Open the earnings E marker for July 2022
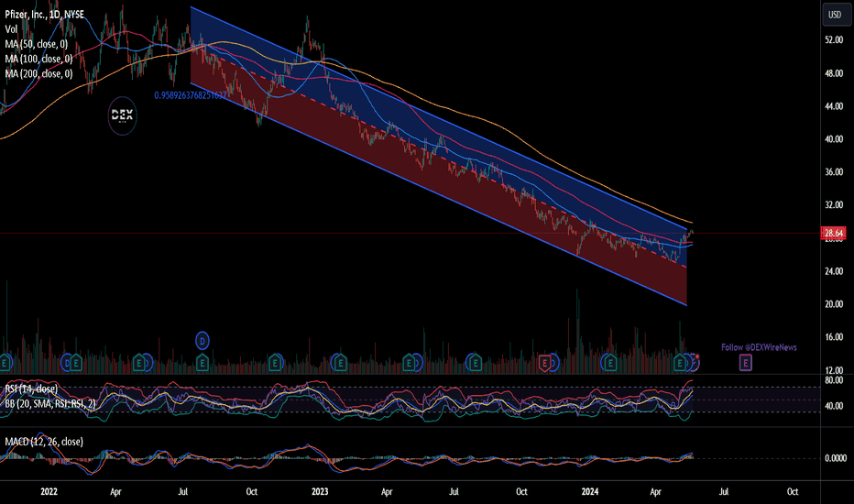The image size is (854, 504). [203, 362]
